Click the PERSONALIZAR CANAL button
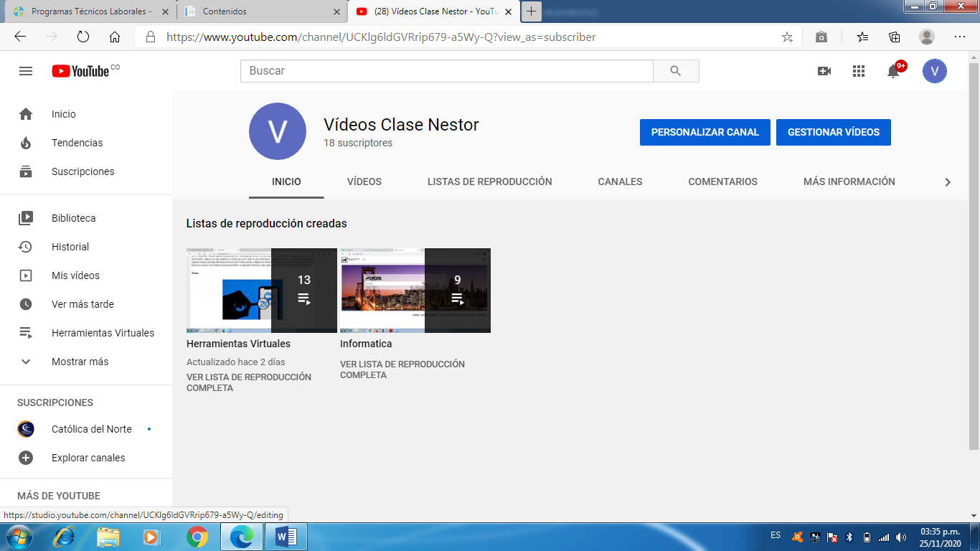The image size is (980, 551). [x=705, y=133]
